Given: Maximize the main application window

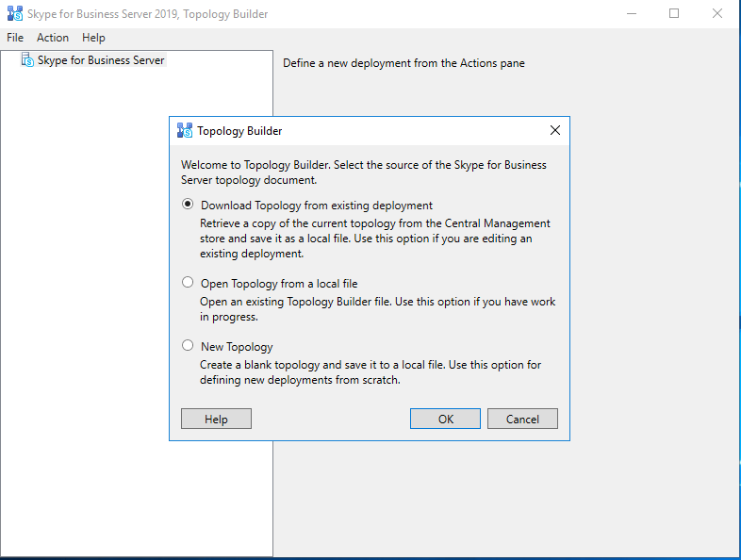Looking at the screenshot, I should (674, 14).
